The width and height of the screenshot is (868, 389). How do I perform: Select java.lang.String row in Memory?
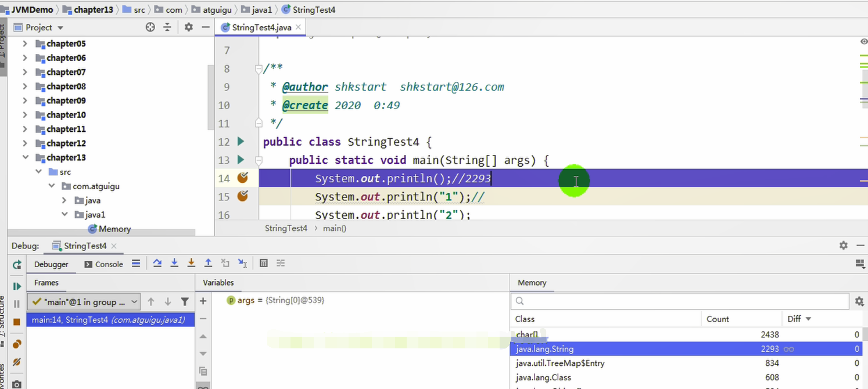coord(687,349)
